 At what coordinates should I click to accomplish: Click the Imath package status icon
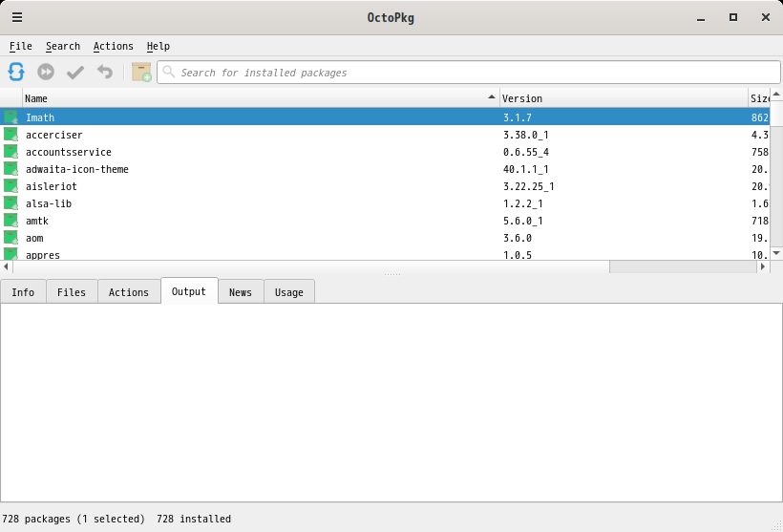click(x=11, y=117)
